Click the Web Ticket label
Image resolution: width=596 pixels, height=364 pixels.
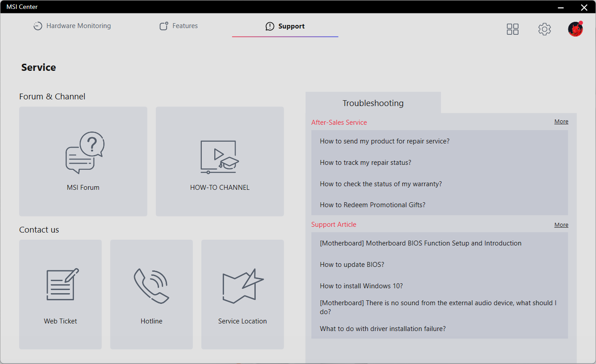pos(61,321)
